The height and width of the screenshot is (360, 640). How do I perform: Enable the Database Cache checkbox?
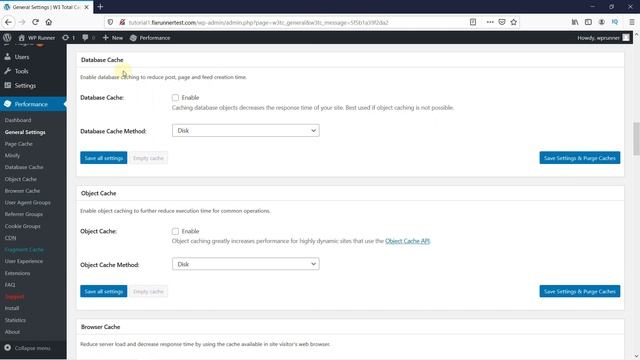point(175,98)
